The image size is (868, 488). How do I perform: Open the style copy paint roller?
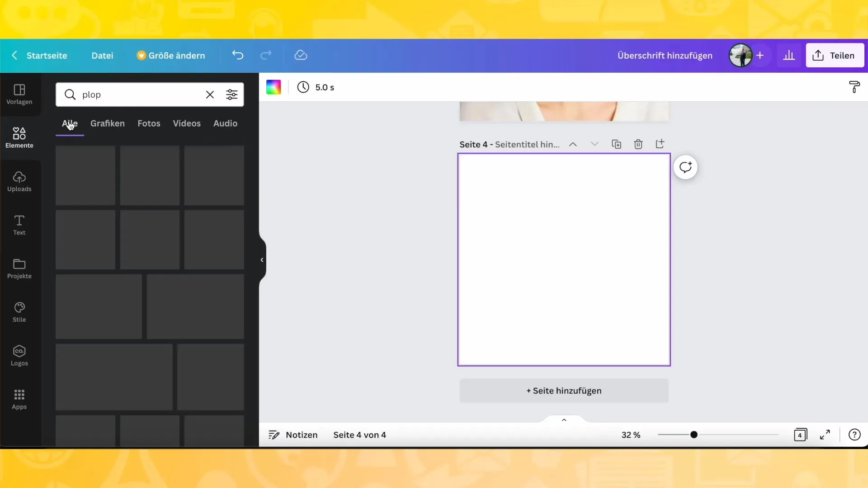coord(854,87)
